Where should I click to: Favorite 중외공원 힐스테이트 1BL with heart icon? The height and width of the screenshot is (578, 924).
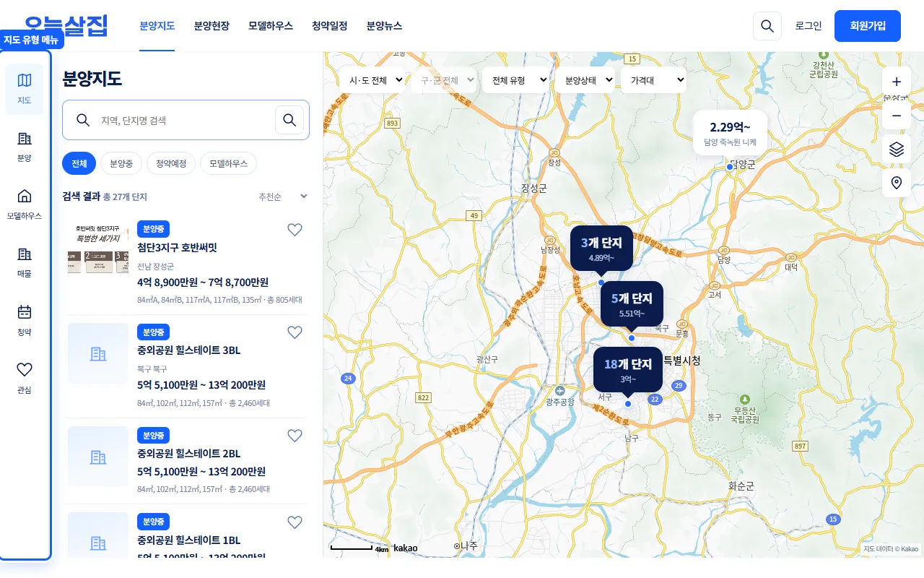[295, 522]
